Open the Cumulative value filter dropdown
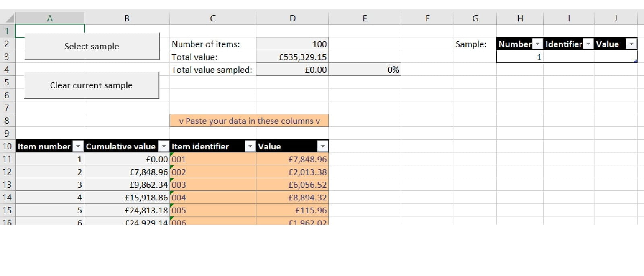This screenshot has width=644, height=276. (164, 146)
